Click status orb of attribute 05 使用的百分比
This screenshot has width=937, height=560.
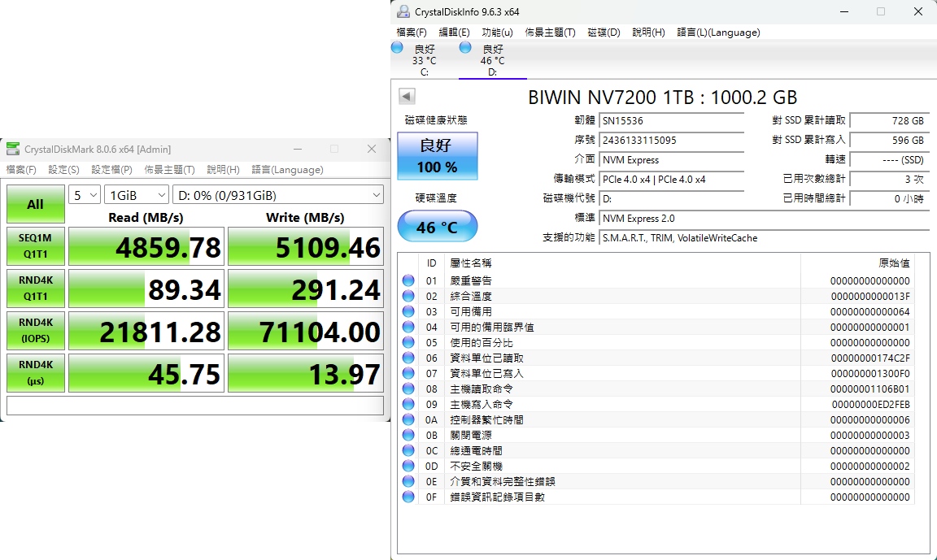pos(409,343)
